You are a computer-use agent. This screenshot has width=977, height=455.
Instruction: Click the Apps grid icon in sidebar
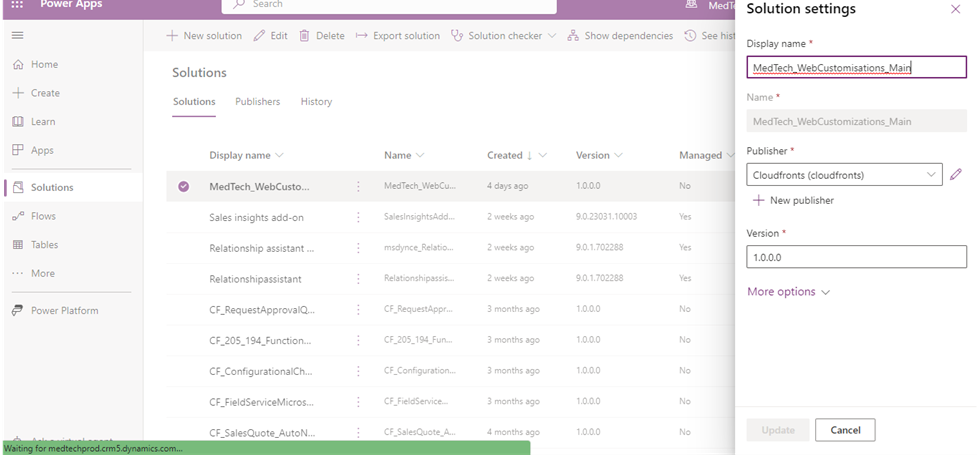(x=18, y=150)
